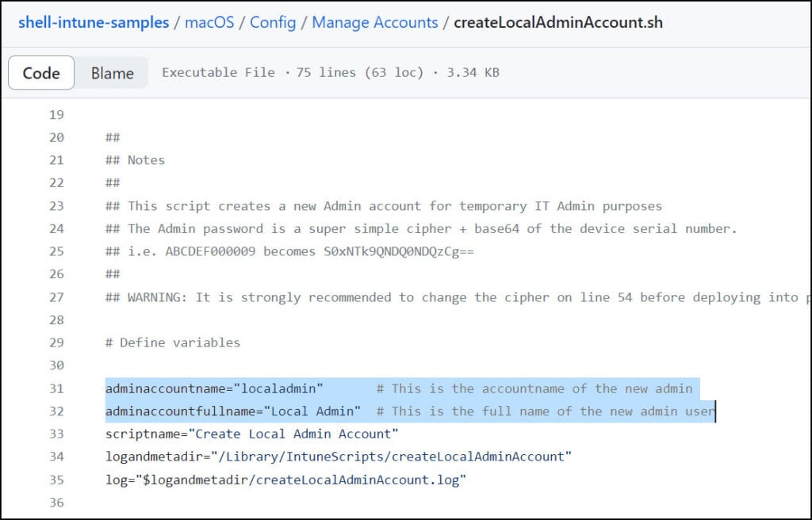Click the scriptname="Create Local Admin Account" line

click(252, 434)
